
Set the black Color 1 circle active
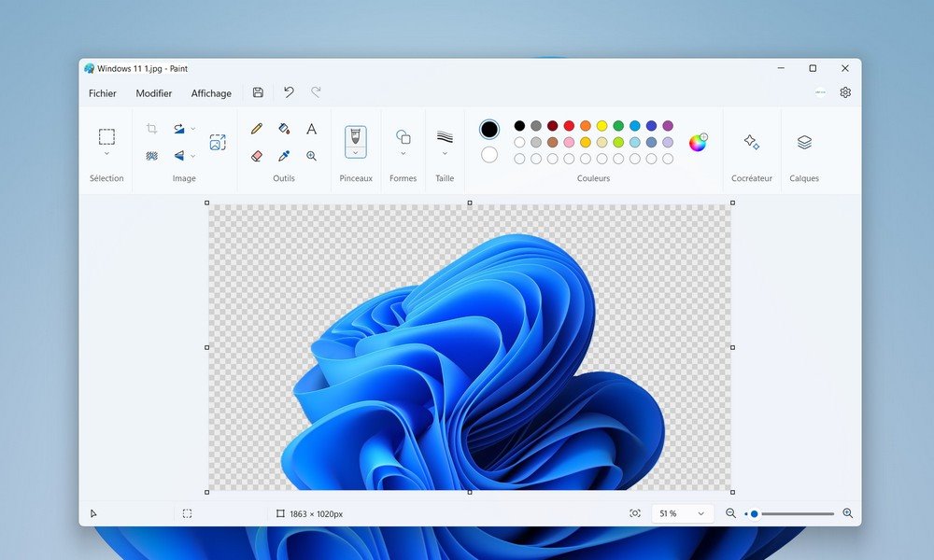[x=489, y=129]
